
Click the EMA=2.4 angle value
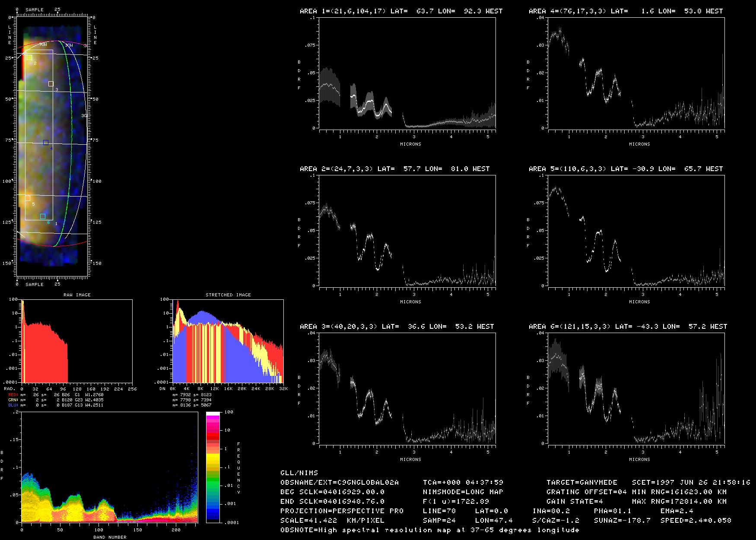tap(677, 511)
